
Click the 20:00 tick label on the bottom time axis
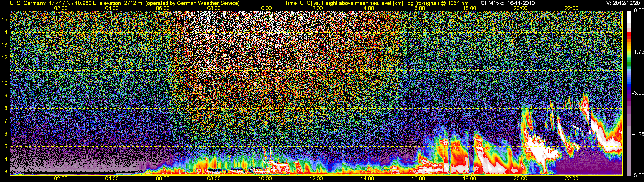click(521, 179)
